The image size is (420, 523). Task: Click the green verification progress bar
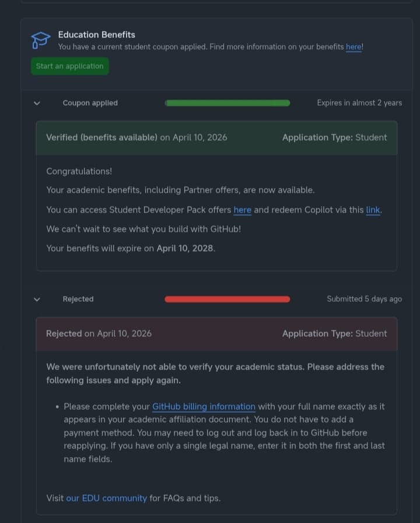228,103
